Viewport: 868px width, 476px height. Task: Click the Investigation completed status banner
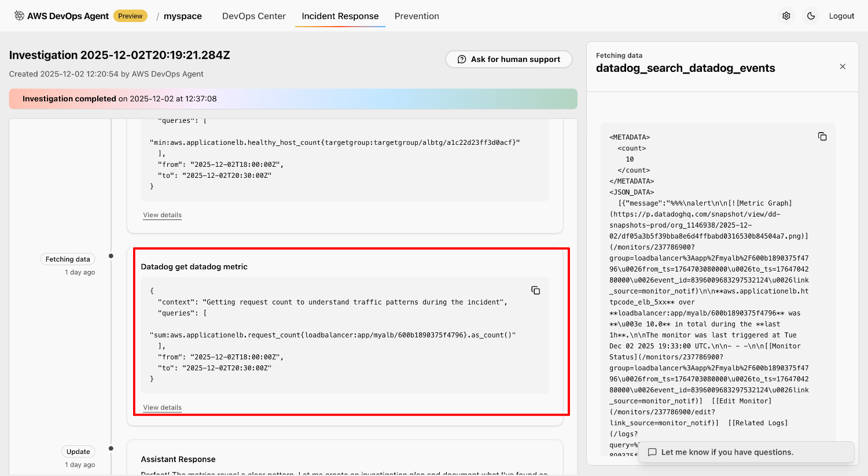[x=293, y=99]
